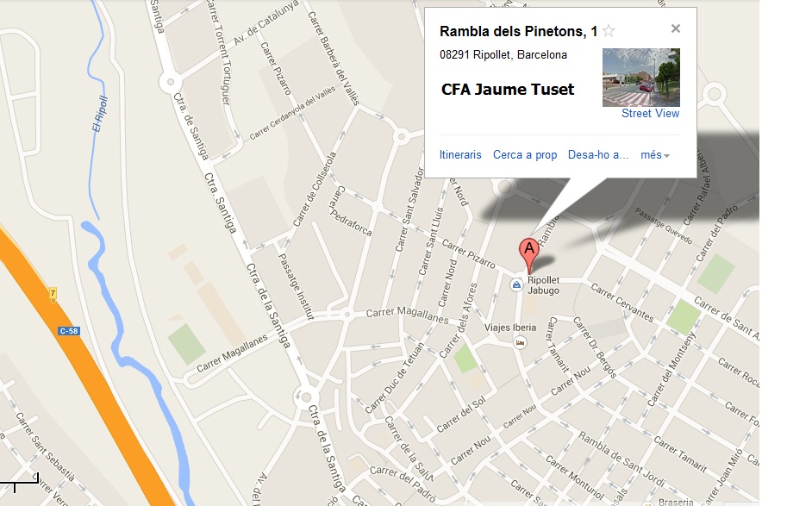Click the Ripollet Jabugo label
Screen dimensions: 812x506
coord(543,284)
